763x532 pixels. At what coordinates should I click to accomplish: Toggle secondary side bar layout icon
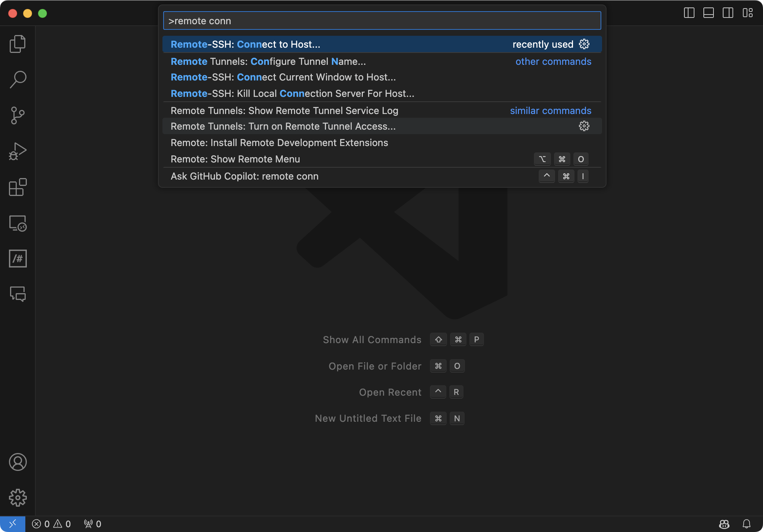pyautogui.click(x=728, y=13)
